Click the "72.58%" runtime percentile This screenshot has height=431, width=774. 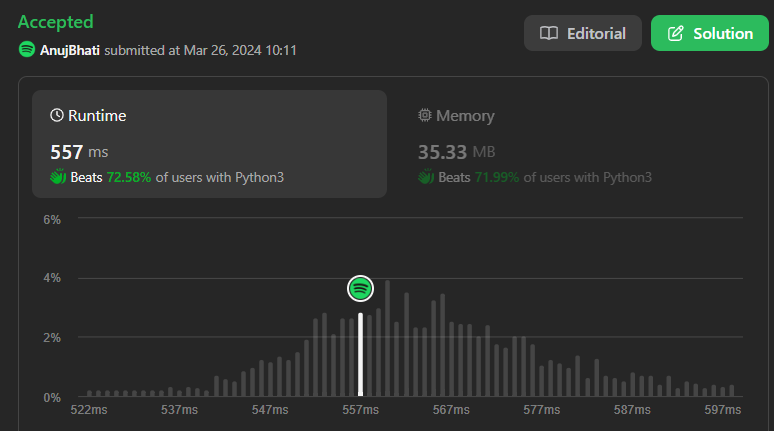pyautogui.click(x=129, y=177)
